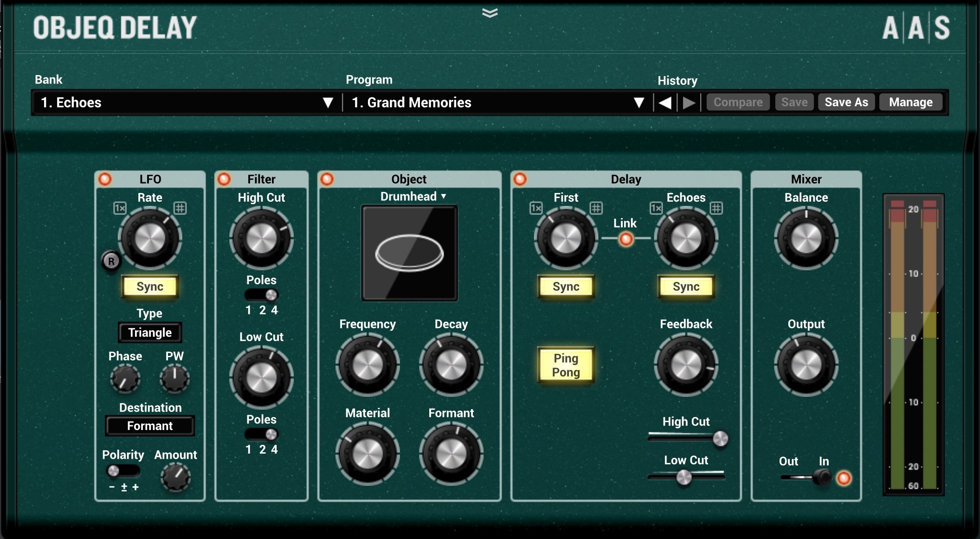
Task: Open the Program dropdown Grand Memories
Action: coord(496,103)
